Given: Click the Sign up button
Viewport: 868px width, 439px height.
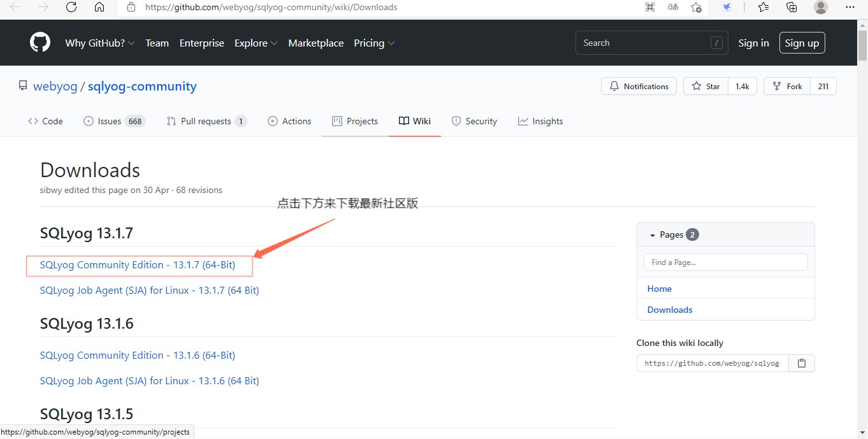Looking at the screenshot, I should [802, 43].
